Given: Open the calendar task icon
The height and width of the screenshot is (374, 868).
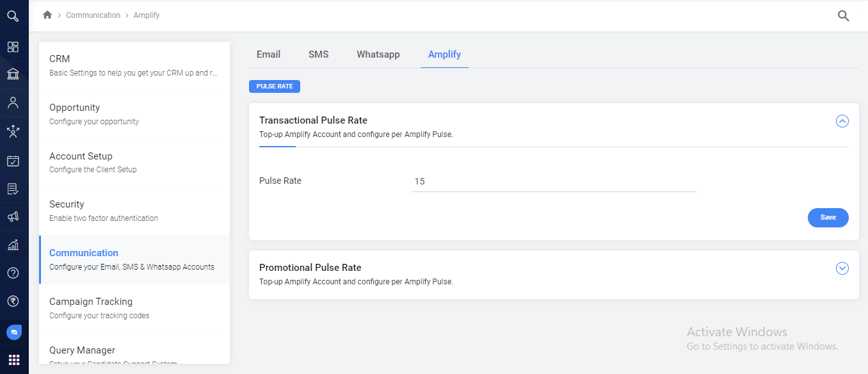Looking at the screenshot, I should pyautogui.click(x=13, y=161).
